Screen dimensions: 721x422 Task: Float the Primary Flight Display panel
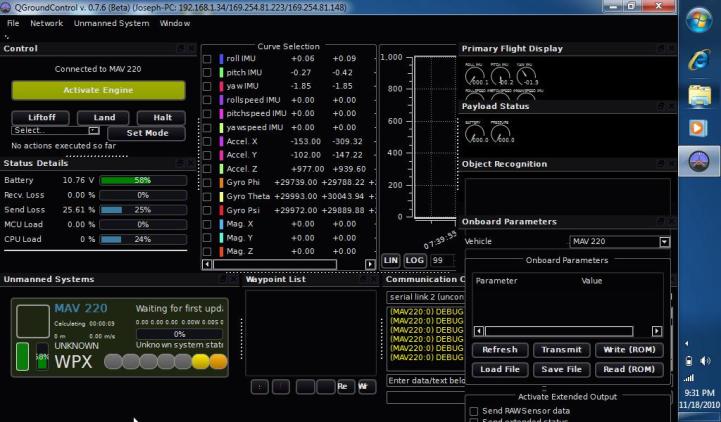click(661, 48)
